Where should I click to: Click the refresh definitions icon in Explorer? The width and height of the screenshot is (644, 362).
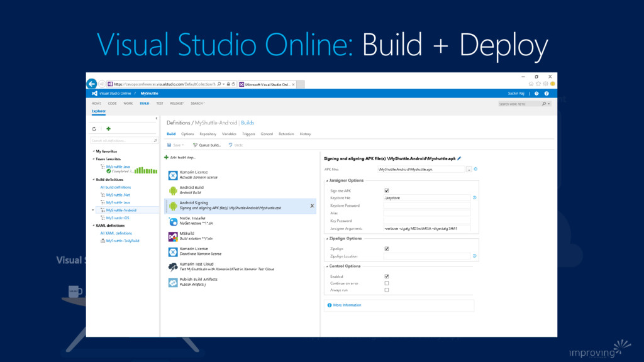point(94,128)
